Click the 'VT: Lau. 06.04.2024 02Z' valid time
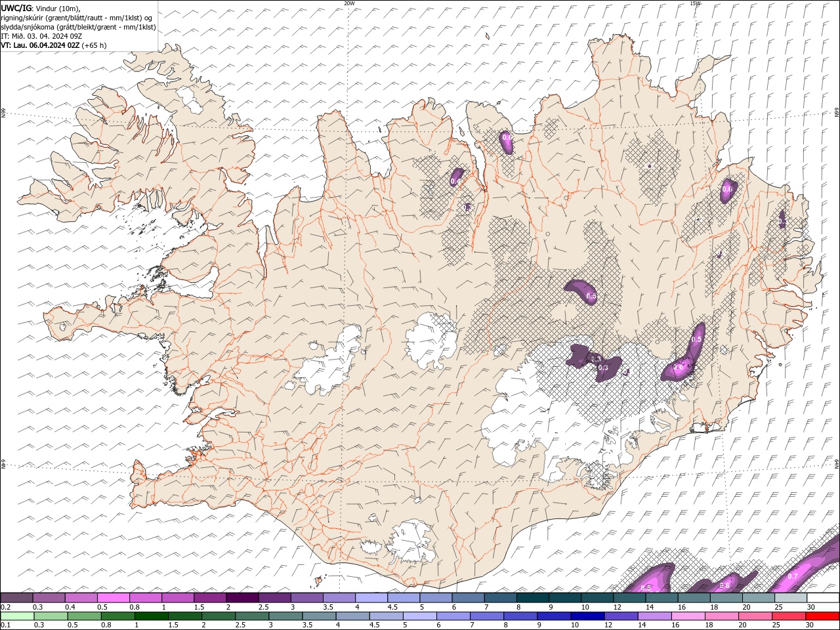Image resolution: width=840 pixels, height=630 pixels. 40,45
